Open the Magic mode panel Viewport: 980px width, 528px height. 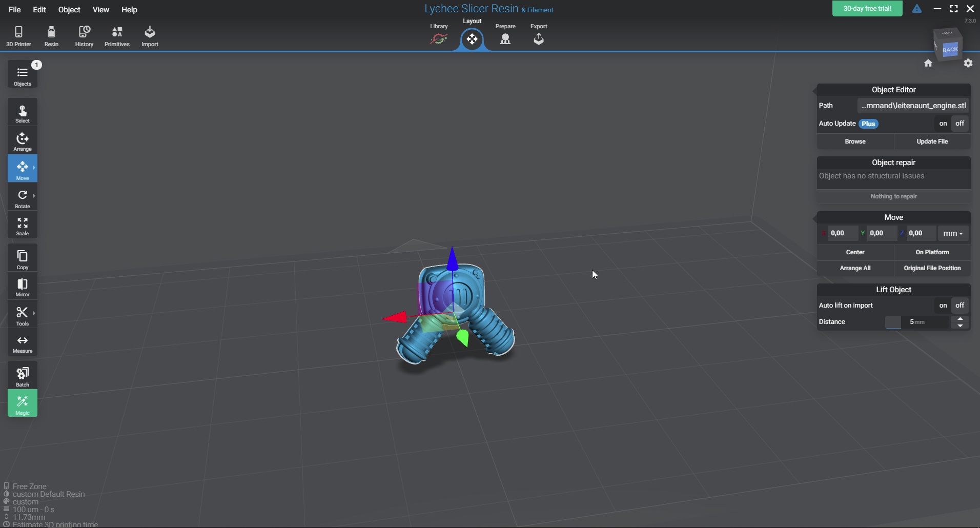[x=23, y=403]
